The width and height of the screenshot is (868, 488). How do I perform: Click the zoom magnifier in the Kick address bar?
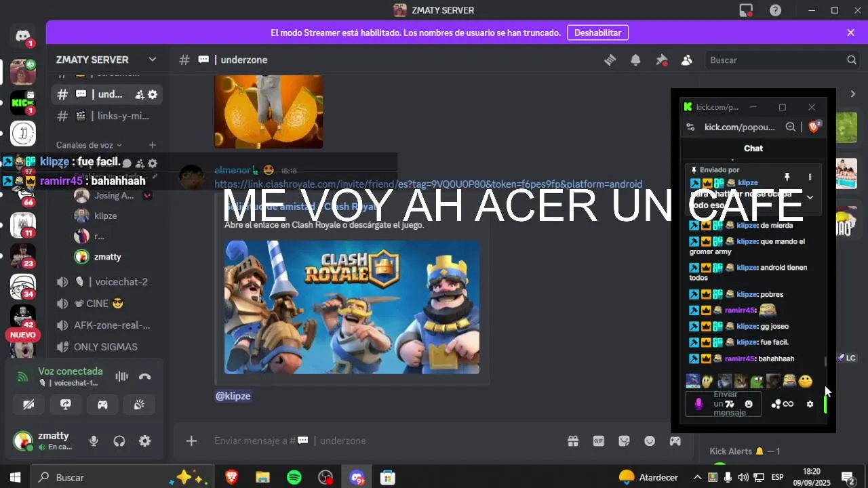click(x=790, y=127)
